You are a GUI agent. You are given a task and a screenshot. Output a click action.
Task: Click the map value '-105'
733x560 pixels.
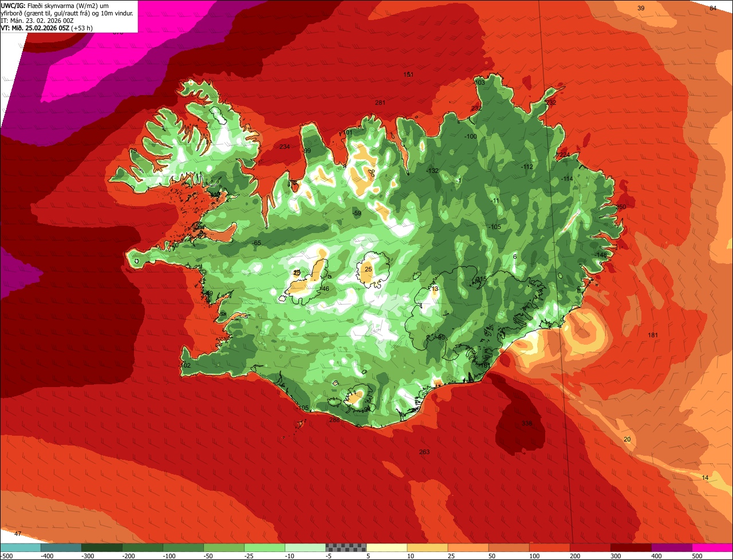tap(495, 227)
